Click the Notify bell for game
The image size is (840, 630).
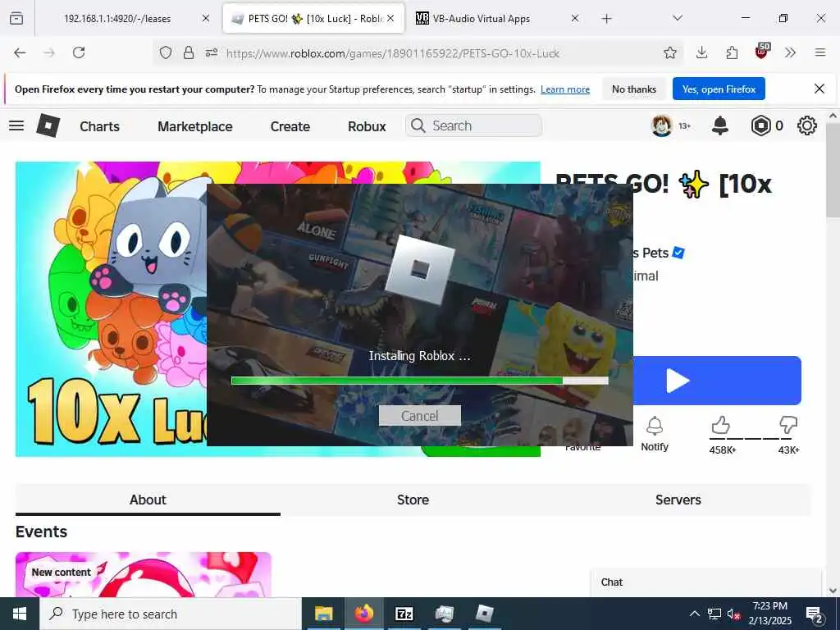tap(655, 434)
